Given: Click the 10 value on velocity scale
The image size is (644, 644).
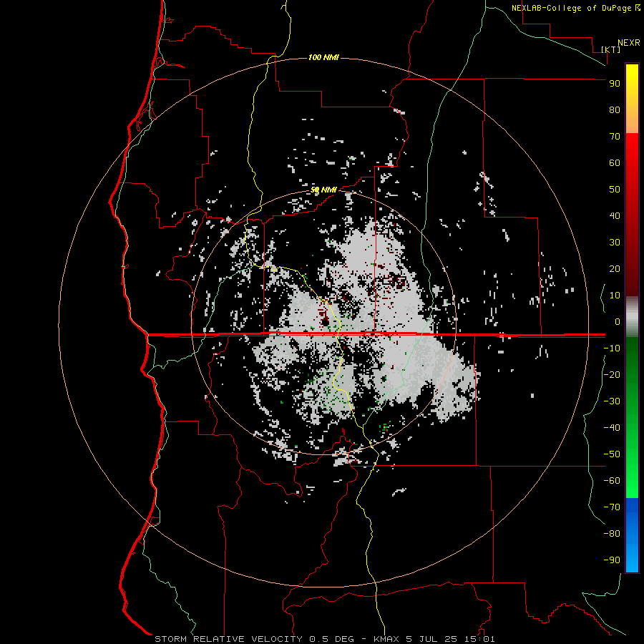Looking at the screenshot, I should (615, 296).
